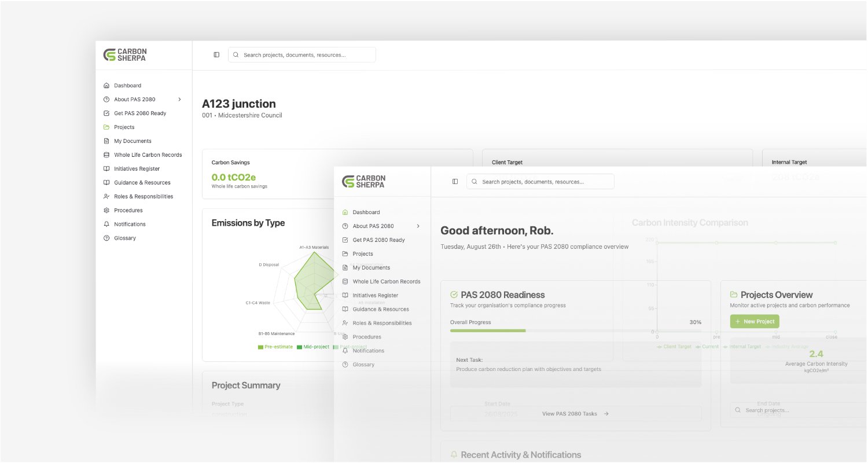
Task: Click Notifications bell icon in back window sidebar
Action: (x=106, y=225)
